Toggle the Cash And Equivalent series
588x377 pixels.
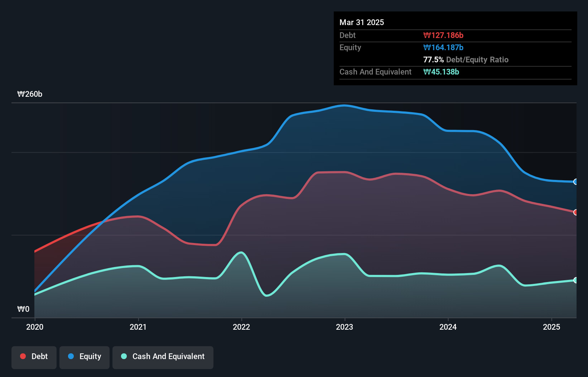click(x=163, y=357)
